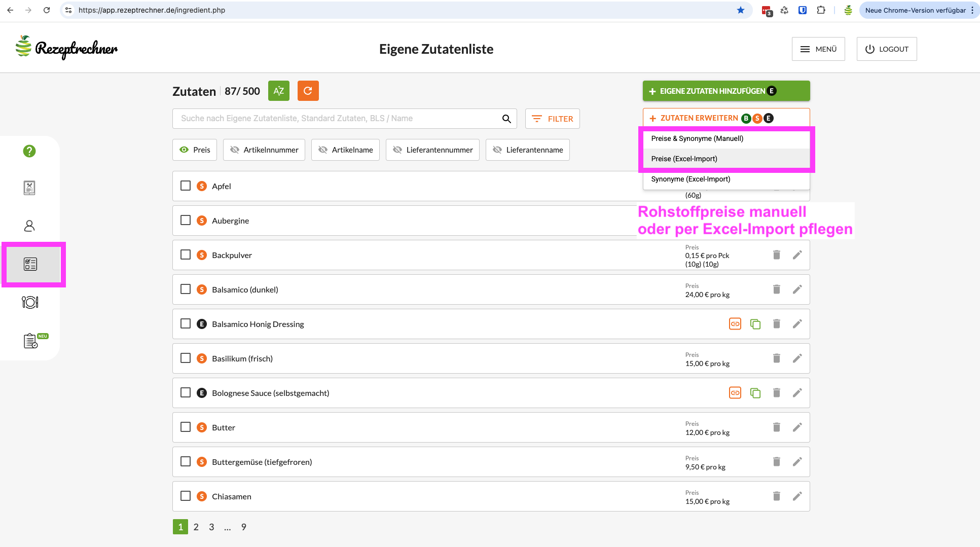The image size is (980, 547).
Task: Select the Chiasamen checkbox
Action: (186, 496)
